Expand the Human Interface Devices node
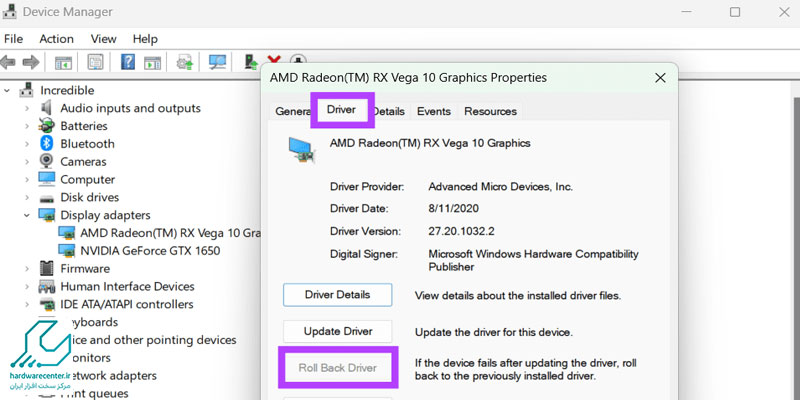The image size is (800, 400). (x=27, y=286)
